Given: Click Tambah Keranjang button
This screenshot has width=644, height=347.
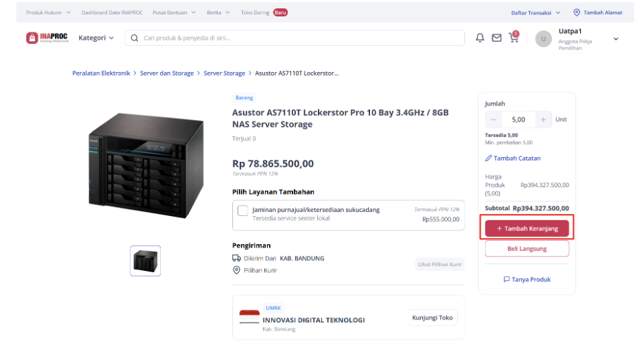Looking at the screenshot, I should (x=527, y=228).
